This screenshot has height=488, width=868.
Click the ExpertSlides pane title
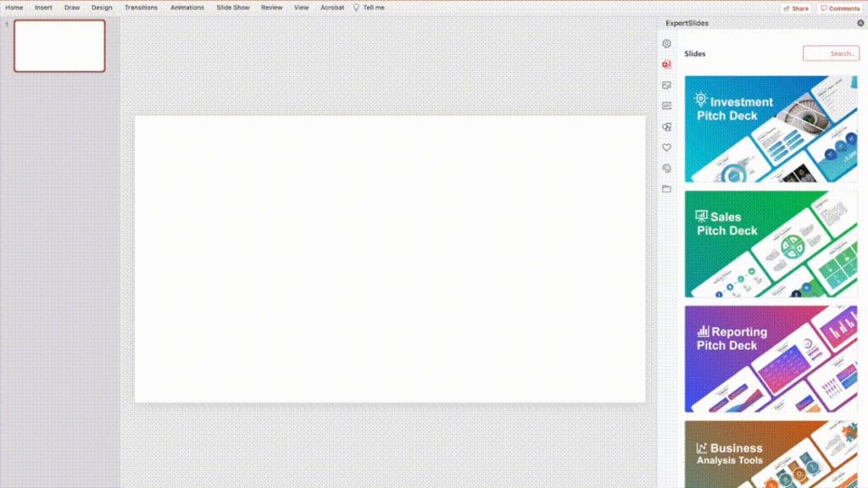coord(687,23)
